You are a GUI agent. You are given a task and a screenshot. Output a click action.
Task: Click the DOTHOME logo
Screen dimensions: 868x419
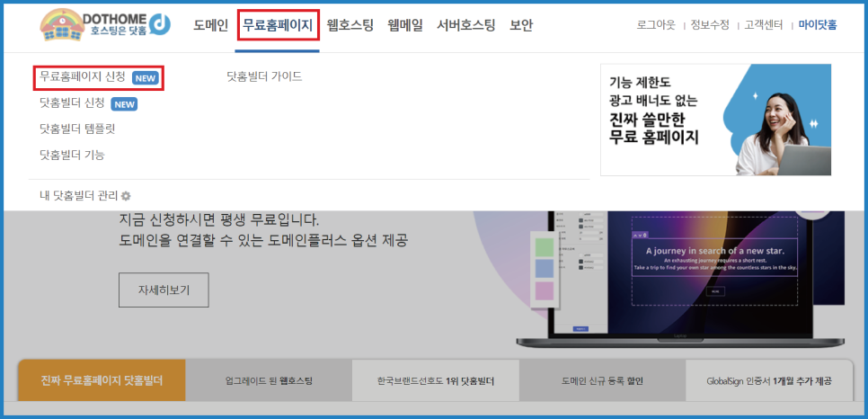[x=105, y=25]
